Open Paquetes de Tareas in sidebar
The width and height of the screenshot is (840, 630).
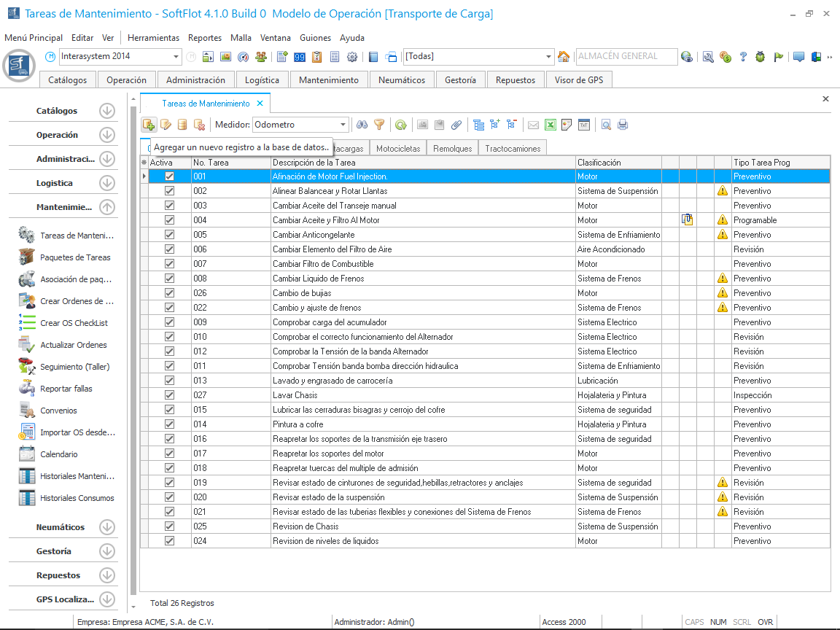(x=75, y=257)
